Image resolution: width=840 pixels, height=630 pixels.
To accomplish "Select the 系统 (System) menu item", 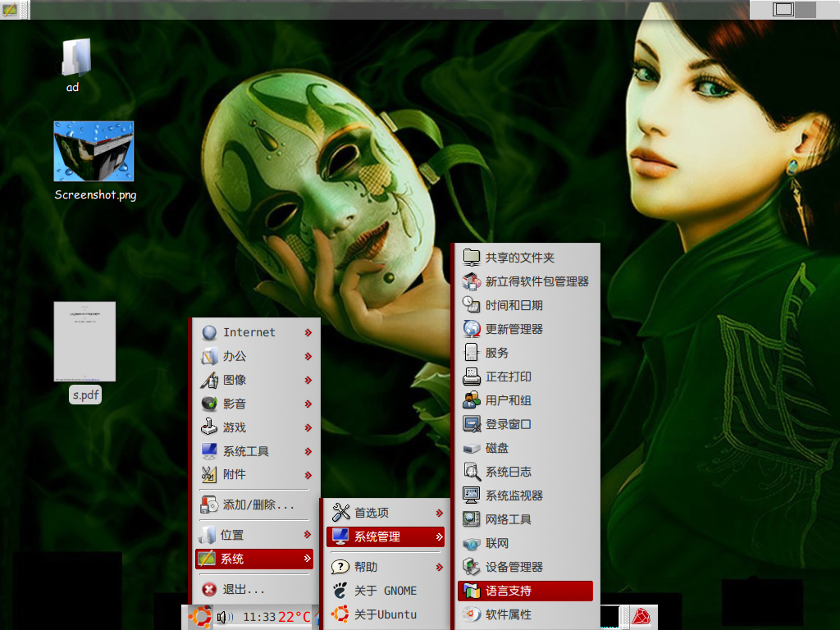I will tap(254, 559).
